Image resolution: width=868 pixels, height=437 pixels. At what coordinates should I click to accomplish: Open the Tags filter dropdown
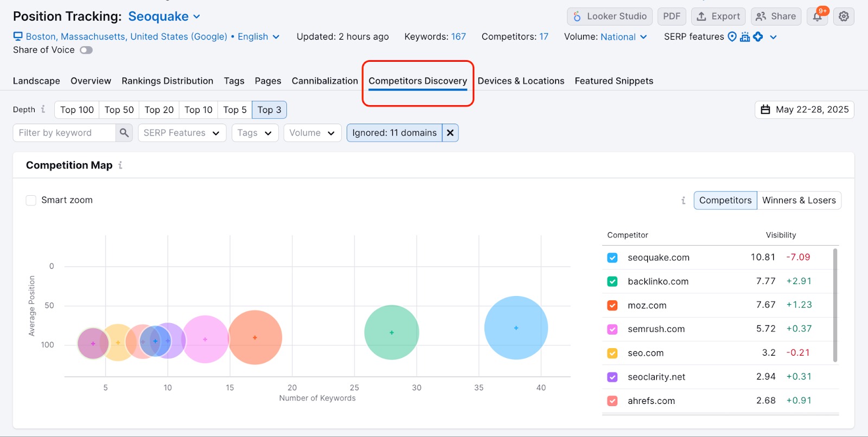coord(254,133)
